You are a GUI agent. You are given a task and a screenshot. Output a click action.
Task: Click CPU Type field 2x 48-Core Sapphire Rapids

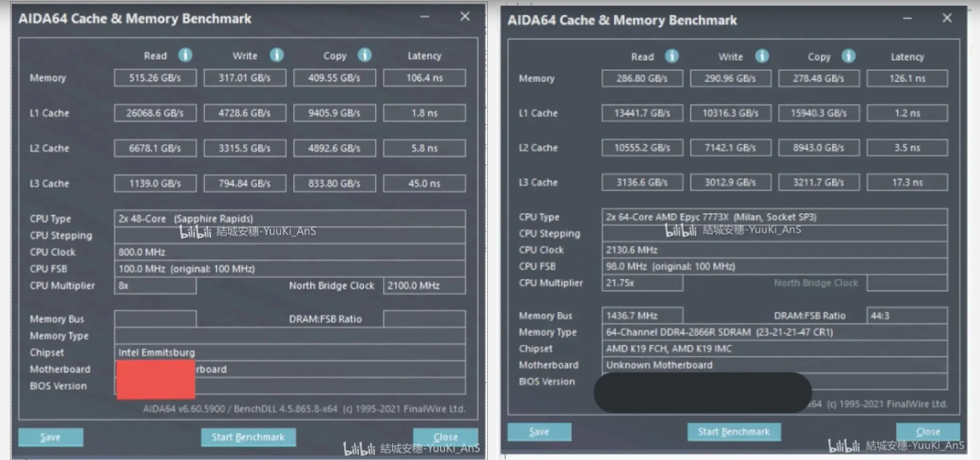click(x=290, y=218)
